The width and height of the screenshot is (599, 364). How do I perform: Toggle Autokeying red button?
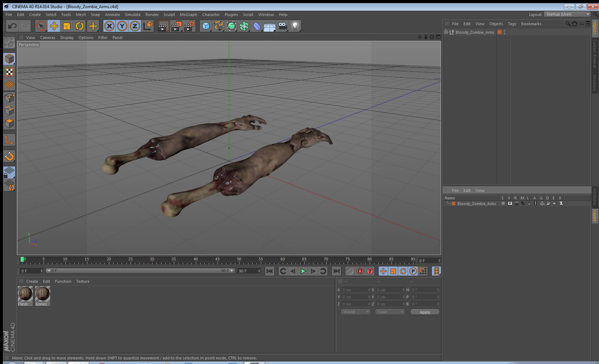360,271
